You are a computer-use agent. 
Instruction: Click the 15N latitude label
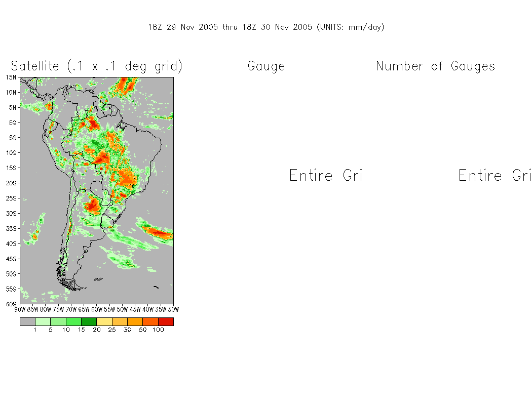point(11,77)
